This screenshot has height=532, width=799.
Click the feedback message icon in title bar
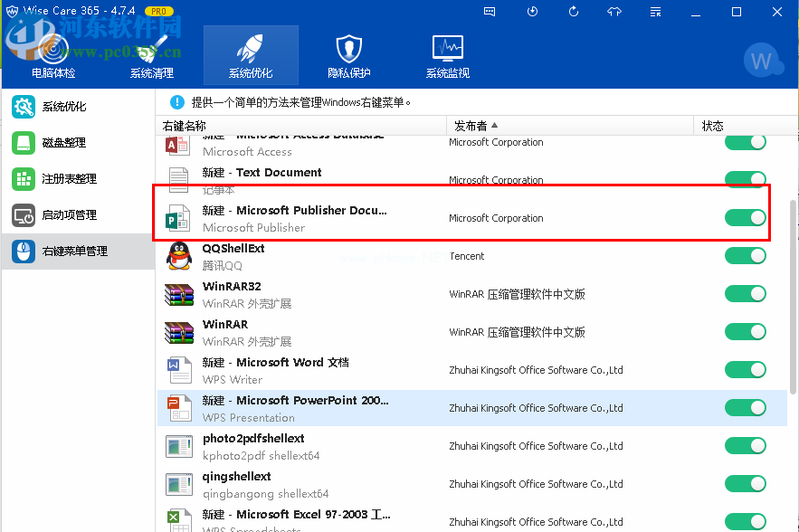pos(490,12)
